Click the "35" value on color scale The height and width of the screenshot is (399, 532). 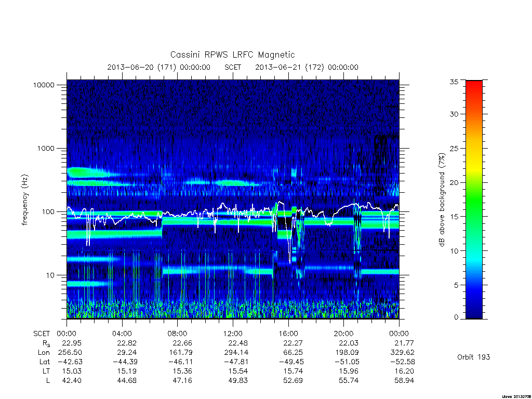(454, 82)
